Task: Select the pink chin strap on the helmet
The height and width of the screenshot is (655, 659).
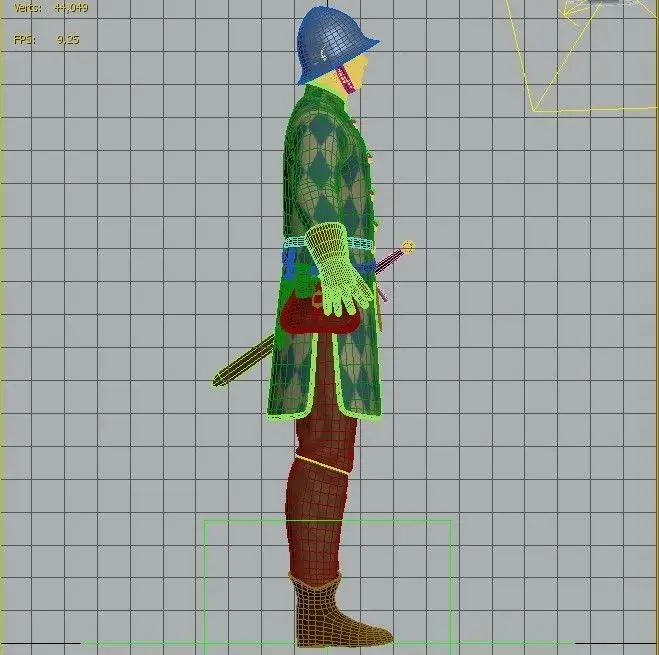Action: pos(346,79)
